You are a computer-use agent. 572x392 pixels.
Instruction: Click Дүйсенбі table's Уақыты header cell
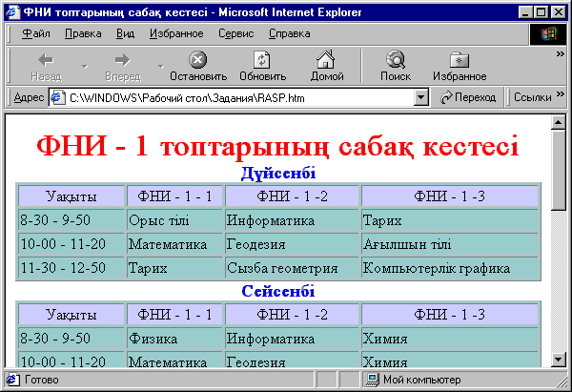pos(71,196)
